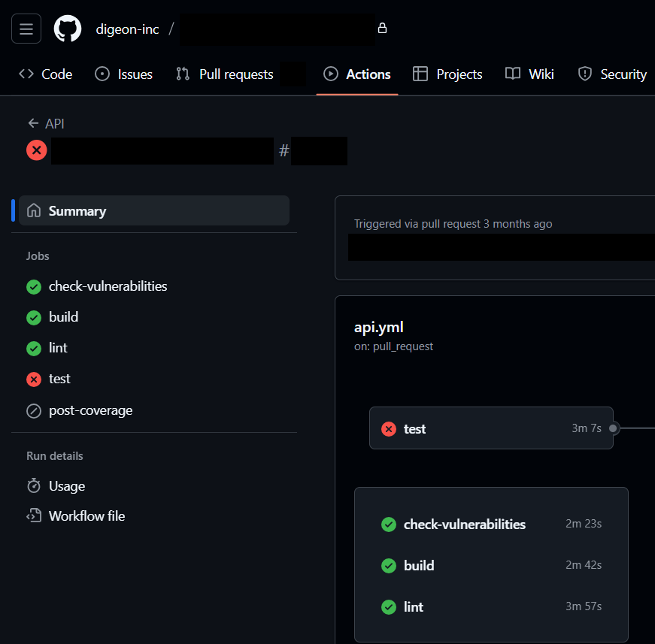The height and width of the screenshot is (644, 655).
Task: Open the Workflow file from Run details
Action: coord(85,516)
